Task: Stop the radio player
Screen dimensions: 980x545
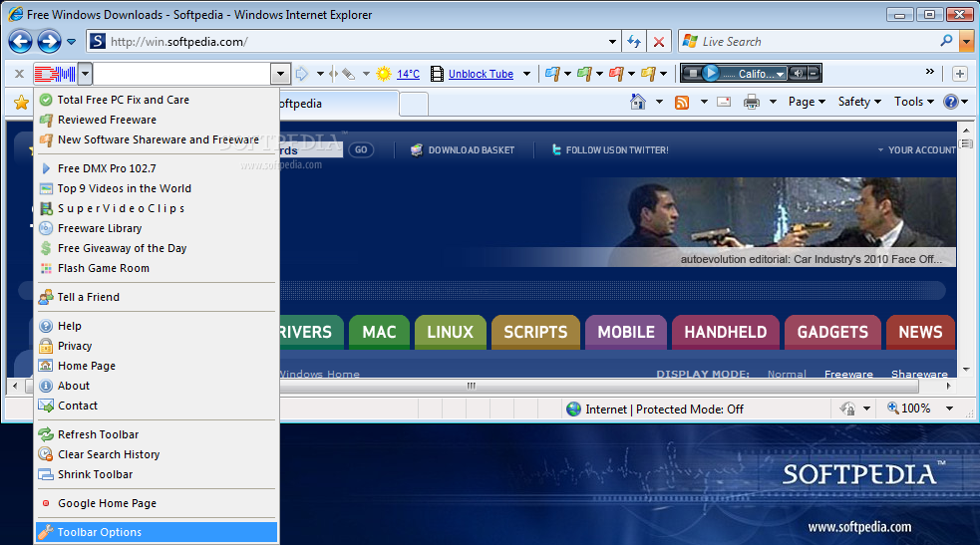Action: pyautogui.click(x=692, y=73)
